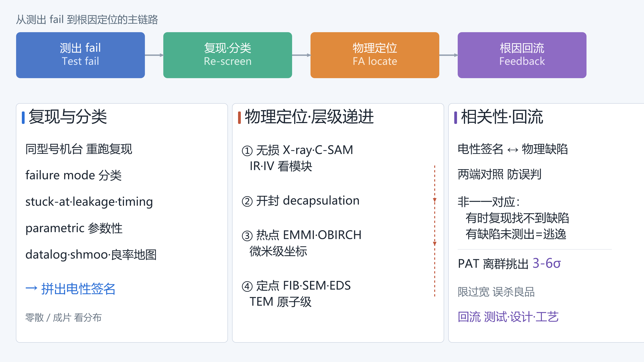Click the blue 测出 fail Test fail box
Screen dimensions: 644x362
[x=80, y=55]
